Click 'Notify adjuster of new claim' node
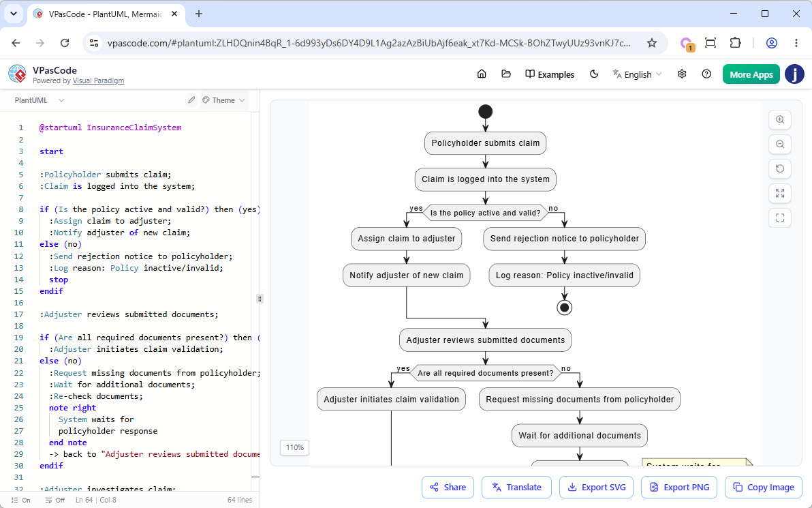This screenshot has height=508, width=812. pyautogui.click(x=407, y=275)
